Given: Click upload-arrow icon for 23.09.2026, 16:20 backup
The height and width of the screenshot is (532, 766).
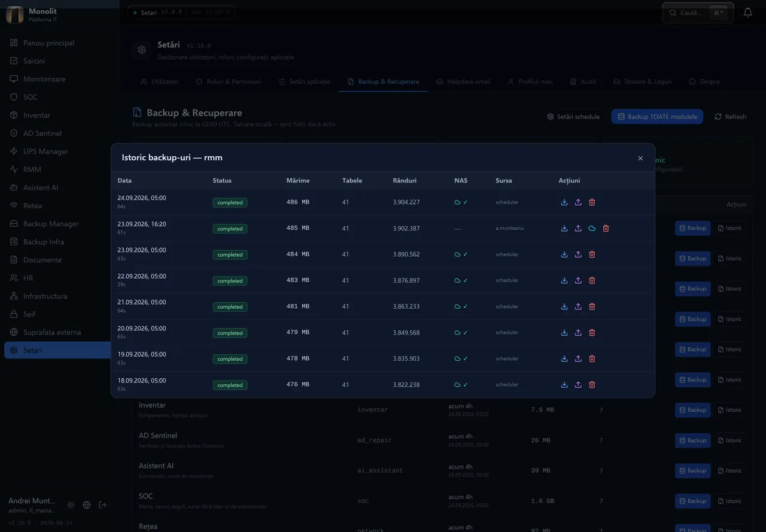Looking at the screenshot, I should [x=578, y=228].
